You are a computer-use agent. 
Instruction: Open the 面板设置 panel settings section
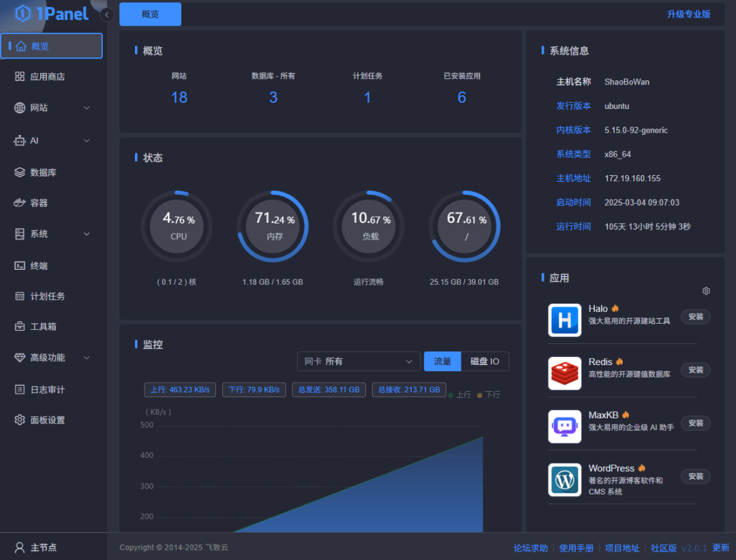[x=51, y=420]
